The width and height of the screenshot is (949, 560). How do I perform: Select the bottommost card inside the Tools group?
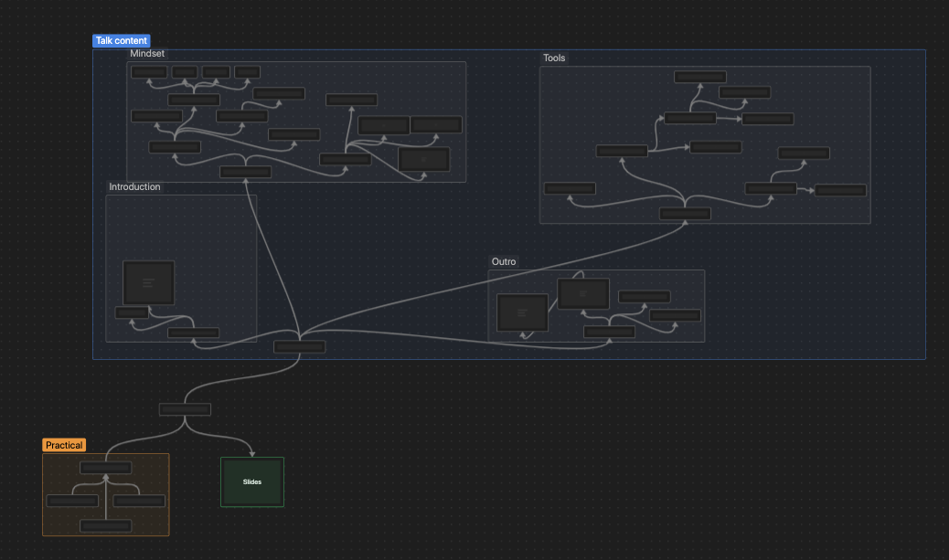click(x=685, y=214)
